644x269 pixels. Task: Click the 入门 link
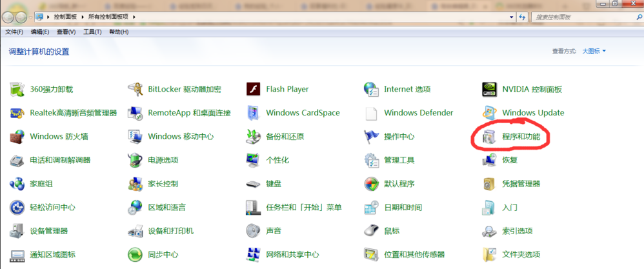[510, 208]
